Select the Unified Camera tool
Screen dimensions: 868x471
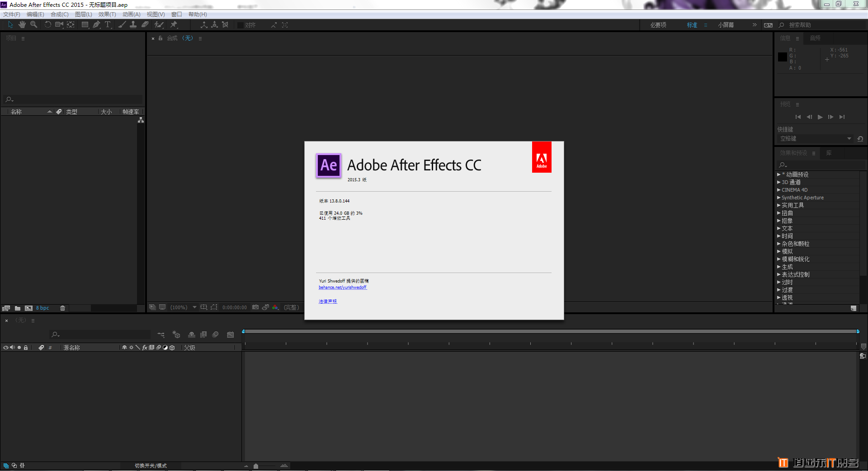click(59, 25)
